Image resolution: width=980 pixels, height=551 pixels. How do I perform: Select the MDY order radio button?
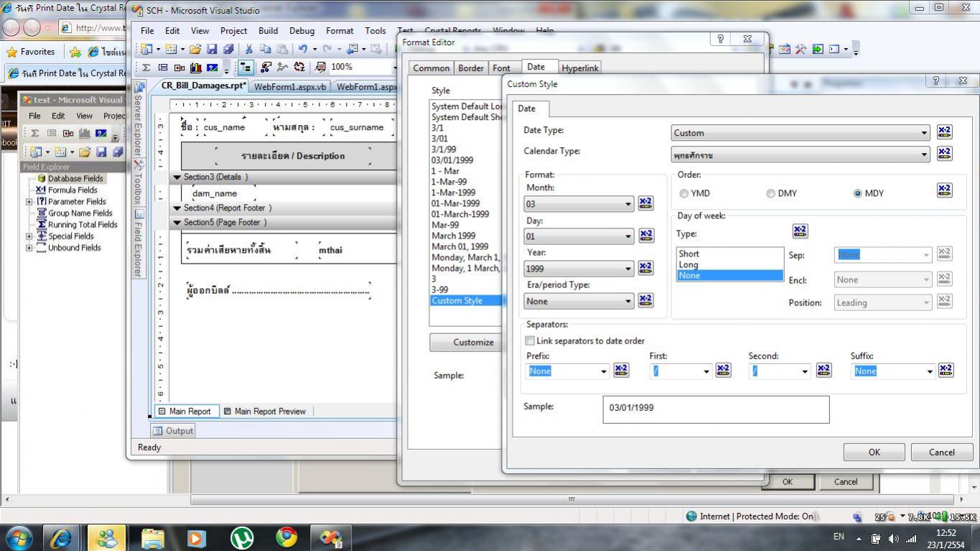[x=857, y=193]
